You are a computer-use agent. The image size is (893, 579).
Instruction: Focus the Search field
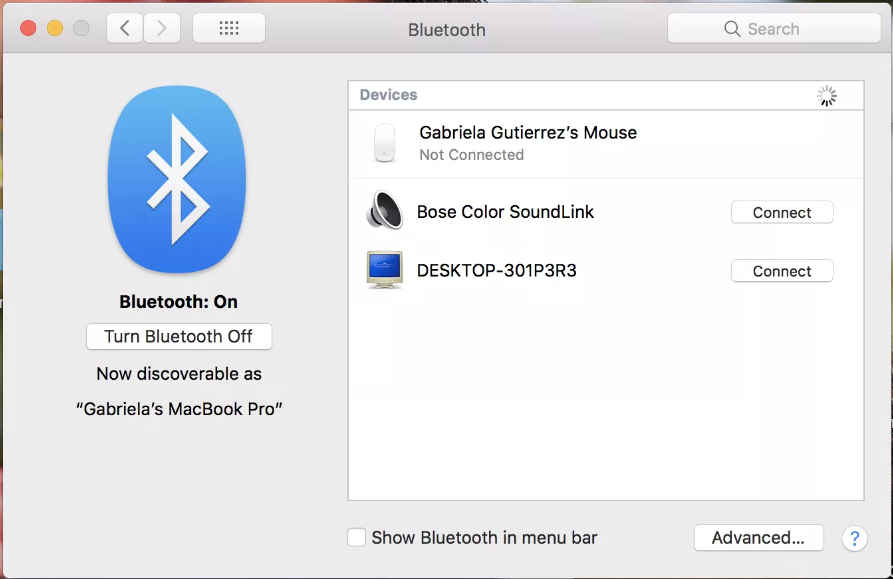pyautogui.click(x=774, y=28)
